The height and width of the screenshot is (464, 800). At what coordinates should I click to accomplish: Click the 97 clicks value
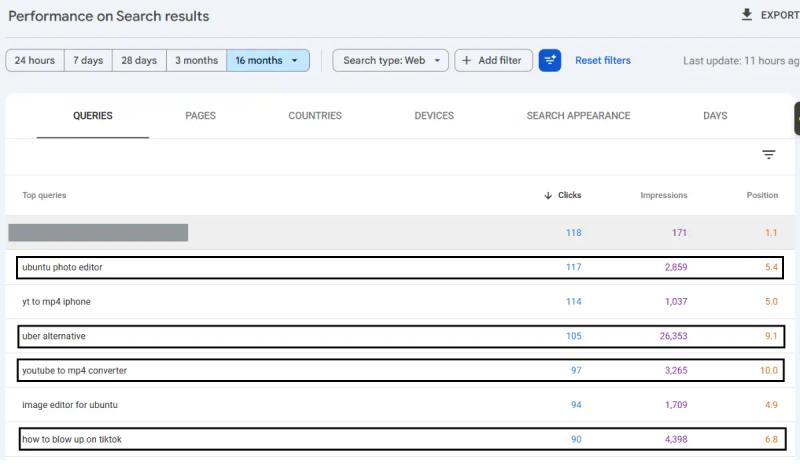[x=576, y=371]
